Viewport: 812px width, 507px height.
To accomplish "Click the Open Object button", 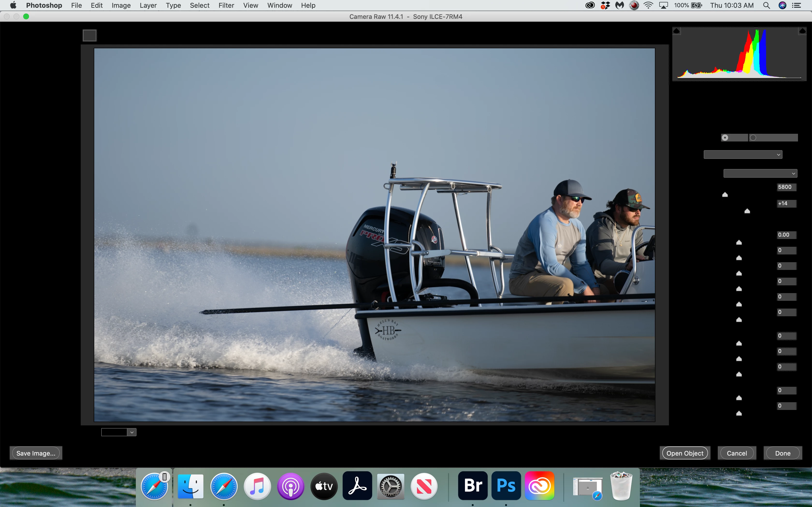I will coord(684,453).
